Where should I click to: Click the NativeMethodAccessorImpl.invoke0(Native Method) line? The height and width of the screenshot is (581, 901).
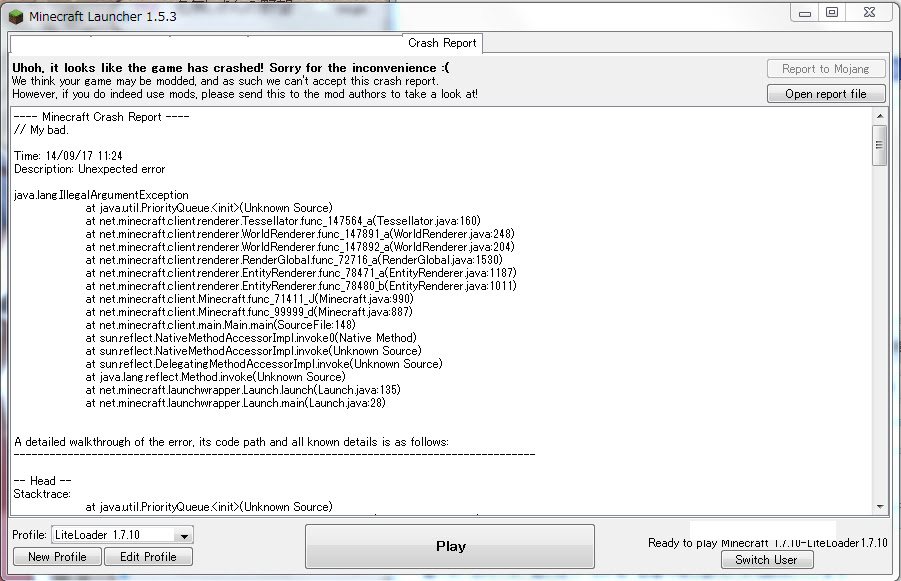tap(251, 338)
